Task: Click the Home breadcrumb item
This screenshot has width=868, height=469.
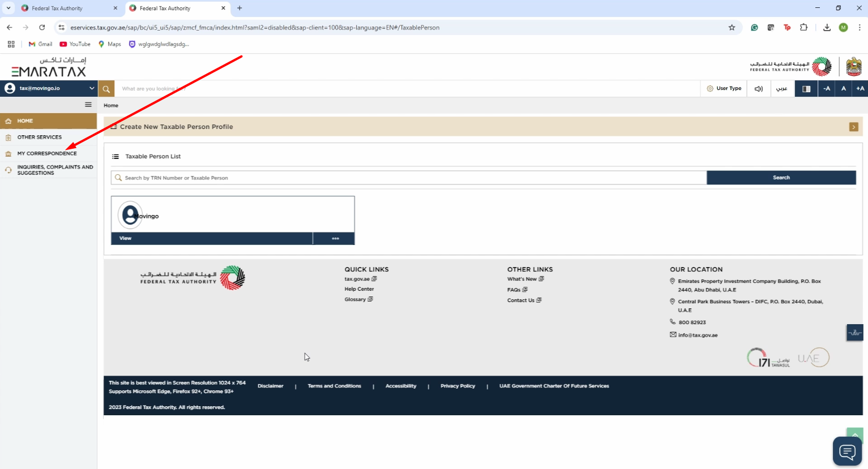Action: click(110, 105)
